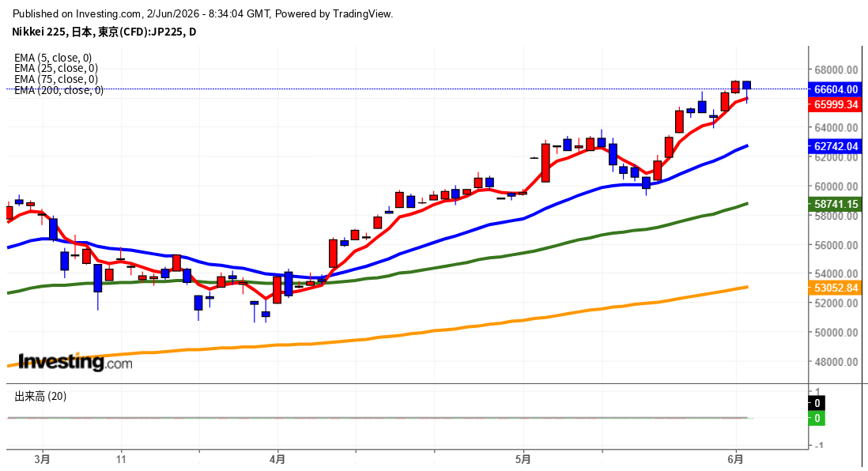Click the EMA (5, close, 0) legend label
This screenshot has width=868, height=471.
(53, 58)
